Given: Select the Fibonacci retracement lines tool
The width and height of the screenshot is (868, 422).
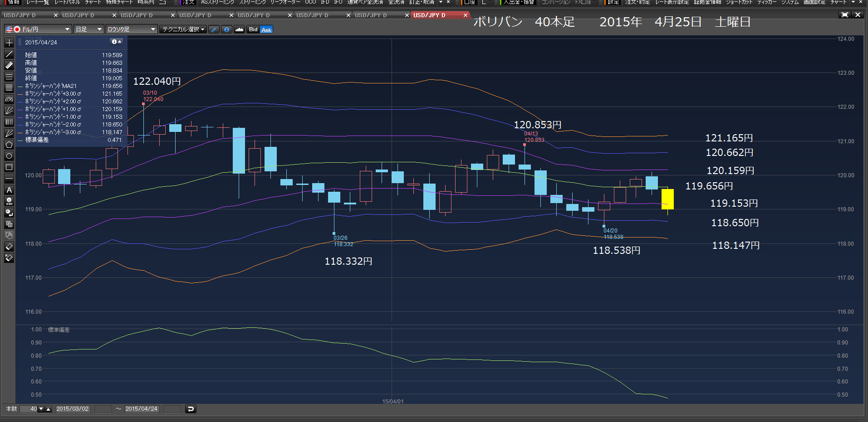Looking at the screenshot, I should click(x=9, y=88).
